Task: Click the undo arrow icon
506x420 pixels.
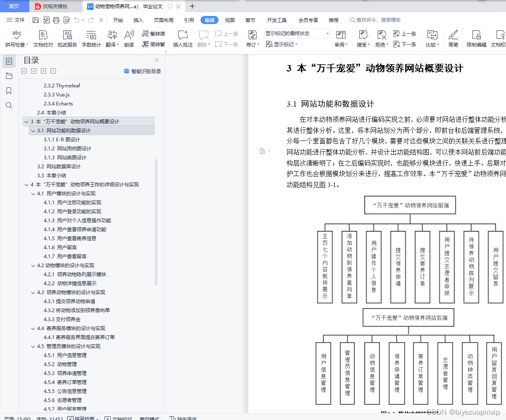Action: tap(76, 20)
